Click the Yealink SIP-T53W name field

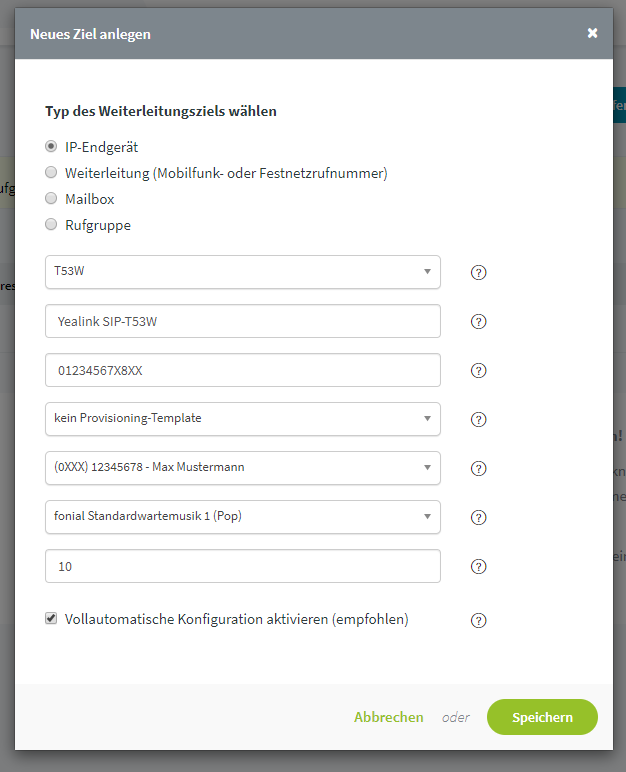(x=243, y=321)
